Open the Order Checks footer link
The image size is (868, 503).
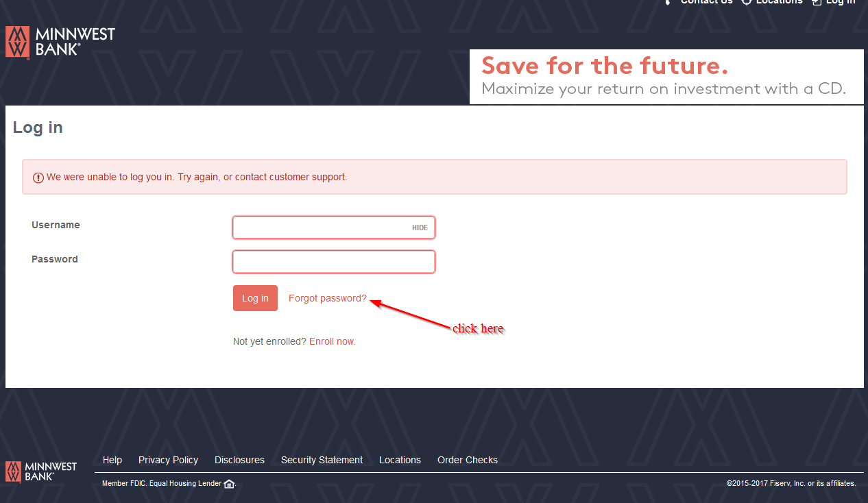tap(468, 460)
